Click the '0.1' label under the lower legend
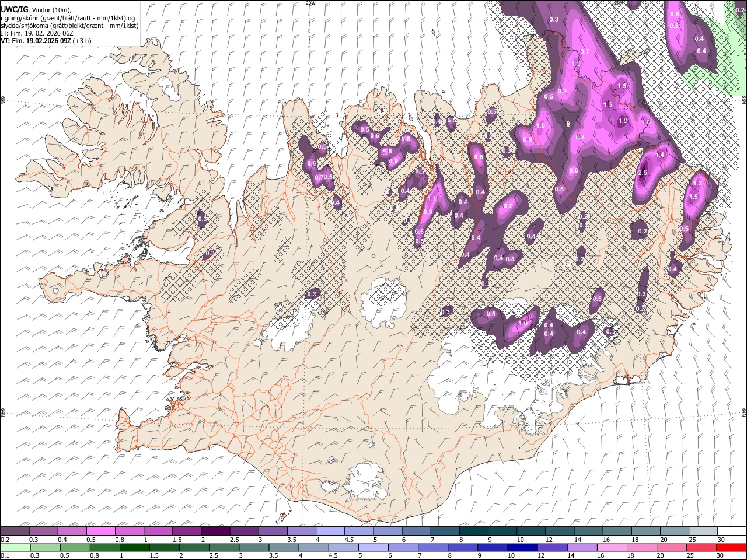Screen dimensions: 747x560 coord(5,556)
